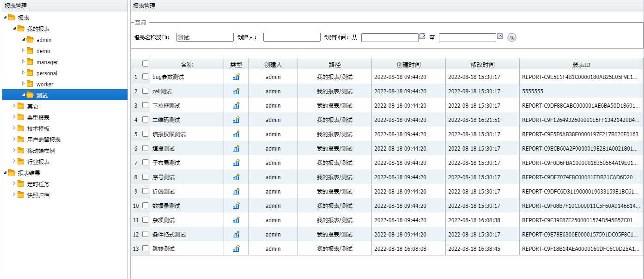Expand the 移动端样例 tree node arrow

[14, 150]
